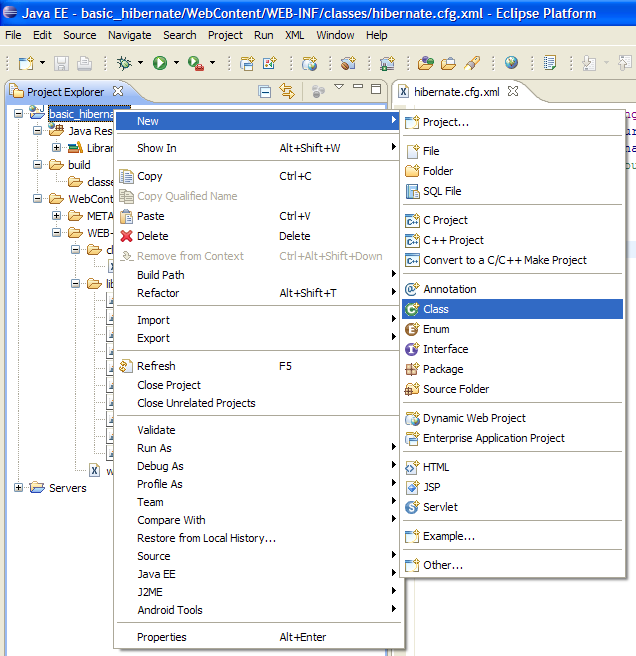Toggle Link with Editor in Project Explorer
This screenshot has height=656, width=636.
(287, 91)
